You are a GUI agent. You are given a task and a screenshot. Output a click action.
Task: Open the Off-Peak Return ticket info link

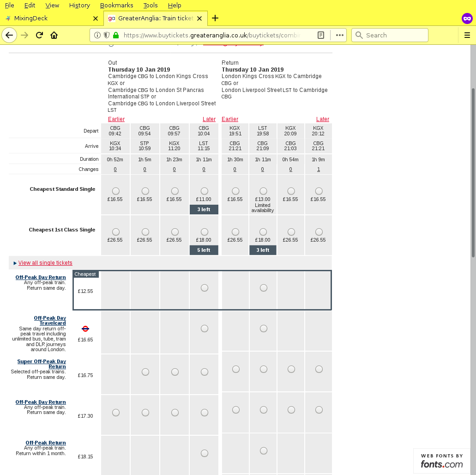(x=46, y=443)
